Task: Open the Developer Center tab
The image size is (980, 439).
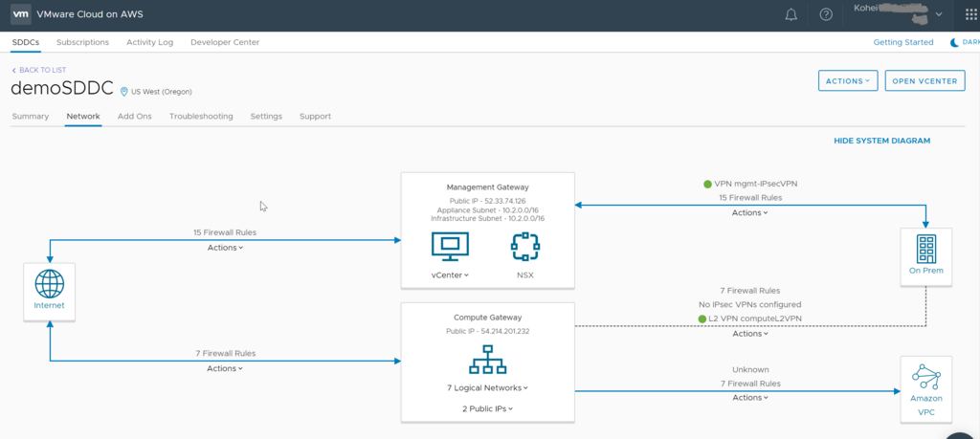Action: [x=225, y=42]
